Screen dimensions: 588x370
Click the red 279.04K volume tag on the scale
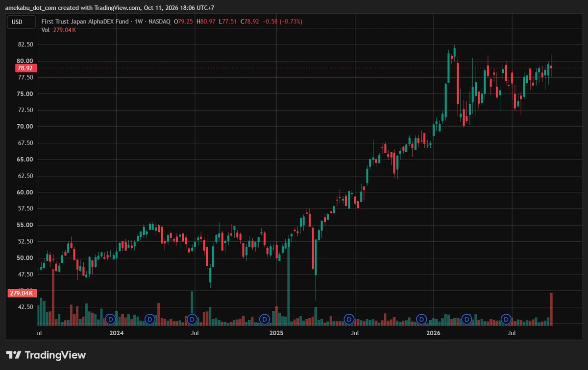tap(21, 293)
